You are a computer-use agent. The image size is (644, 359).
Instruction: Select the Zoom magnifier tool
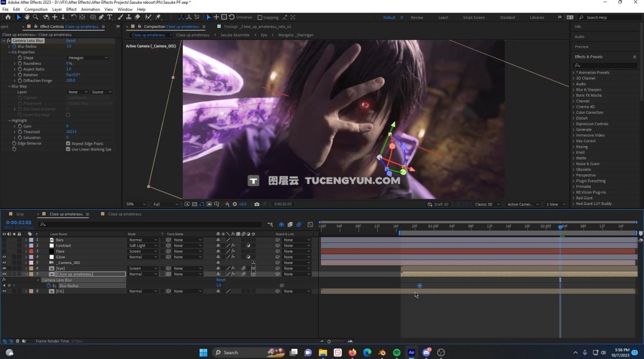tap(35, 17)
